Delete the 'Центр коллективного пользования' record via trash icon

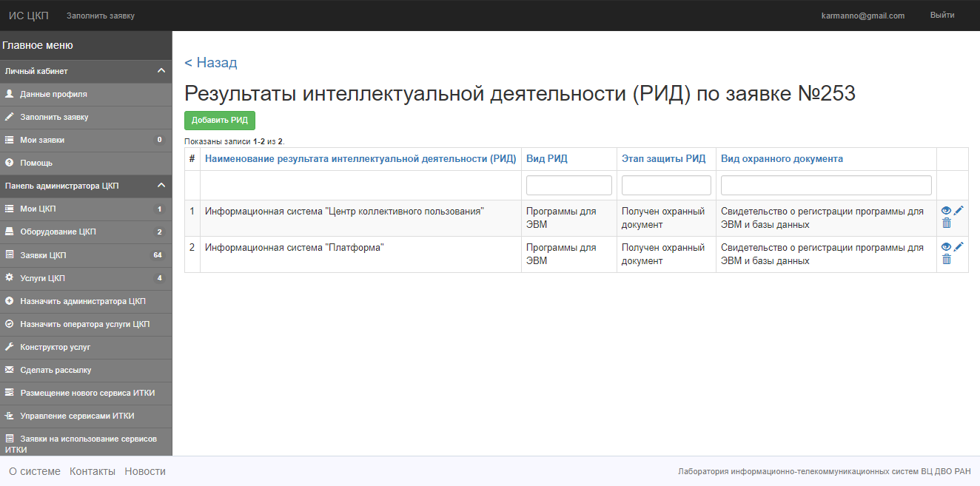(x=947, y=223)
